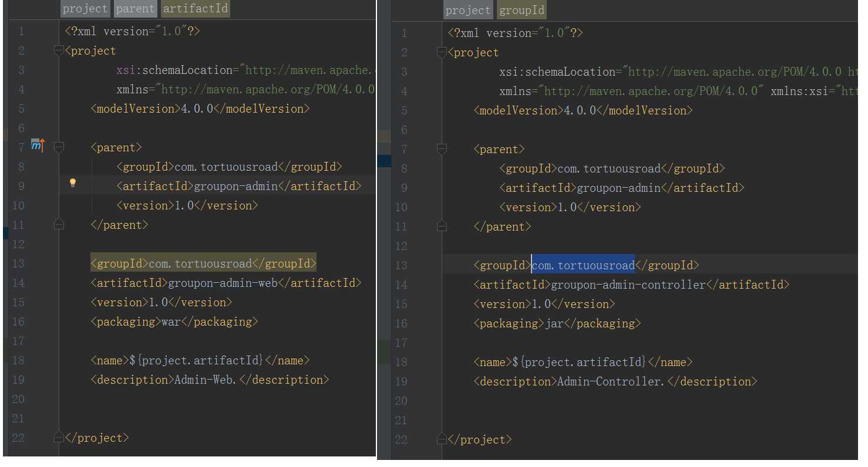Click selected 'com.tortuousroad' text in right pane
The image size is (868, 467).
(583, 265)
